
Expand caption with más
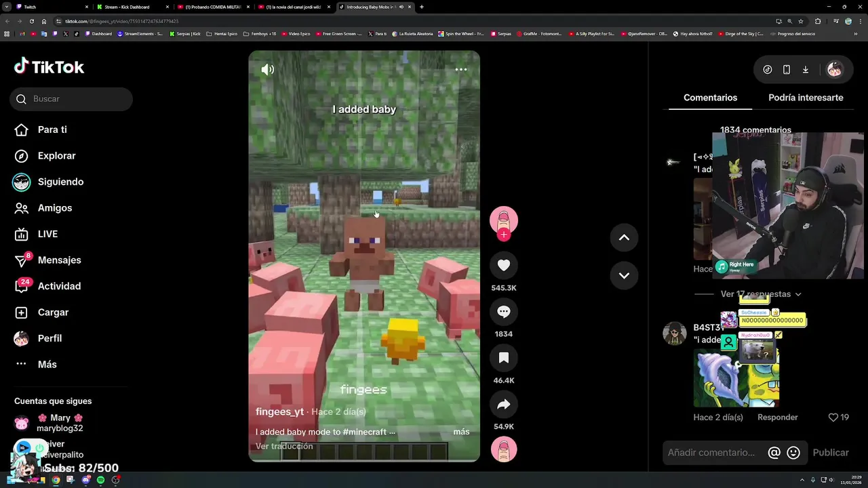[461, 432]
